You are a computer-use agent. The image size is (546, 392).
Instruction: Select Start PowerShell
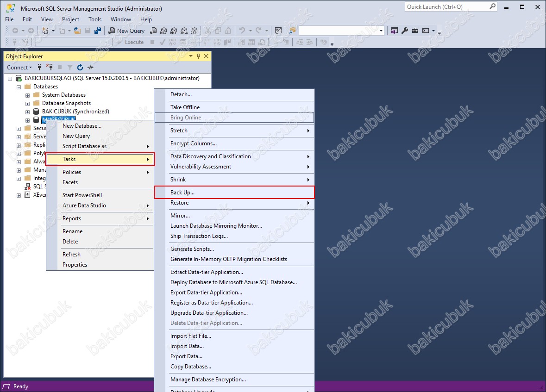(x=100, y=195)
